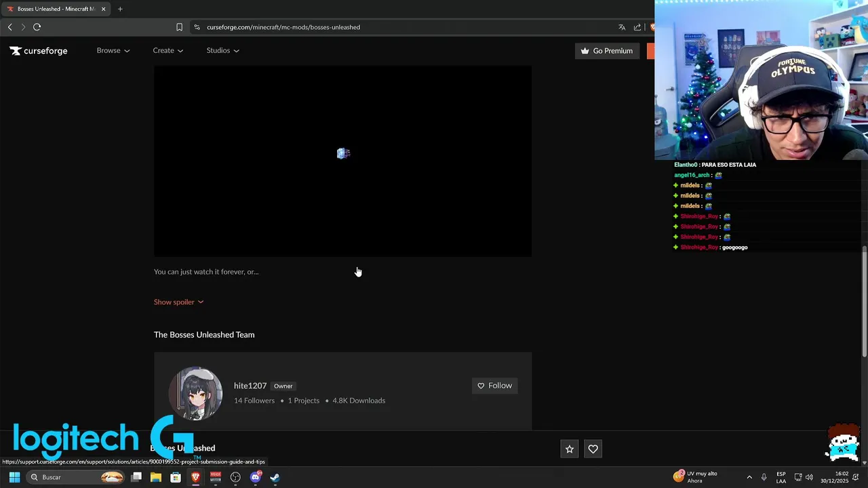
Task: Open the Create menu
Action: click(x=167, y=50)
